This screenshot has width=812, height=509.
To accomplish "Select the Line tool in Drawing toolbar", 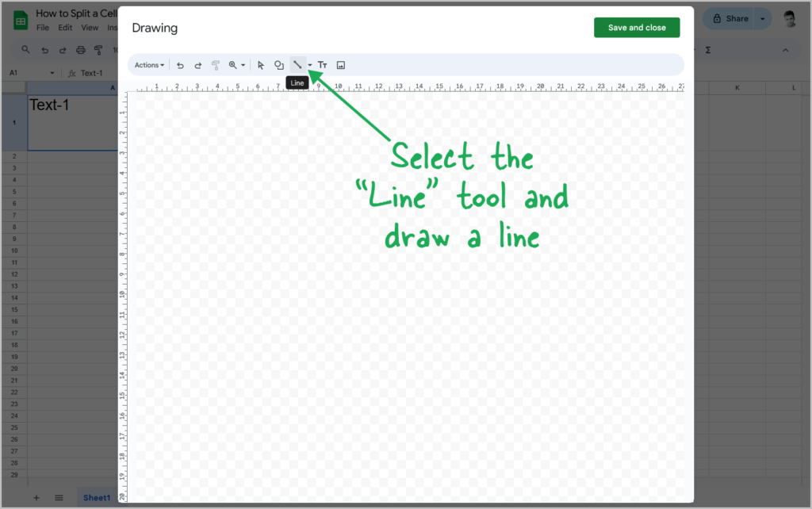I will coord(297,65).
